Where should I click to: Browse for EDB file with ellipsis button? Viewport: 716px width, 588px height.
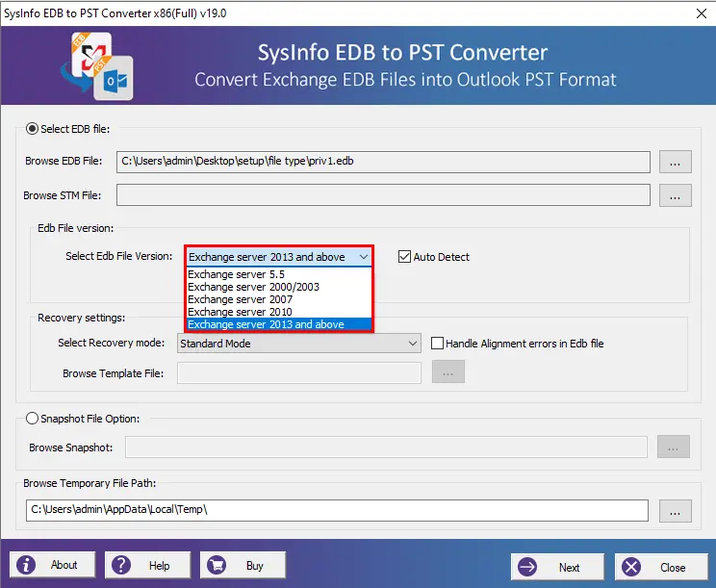[676, 162]
